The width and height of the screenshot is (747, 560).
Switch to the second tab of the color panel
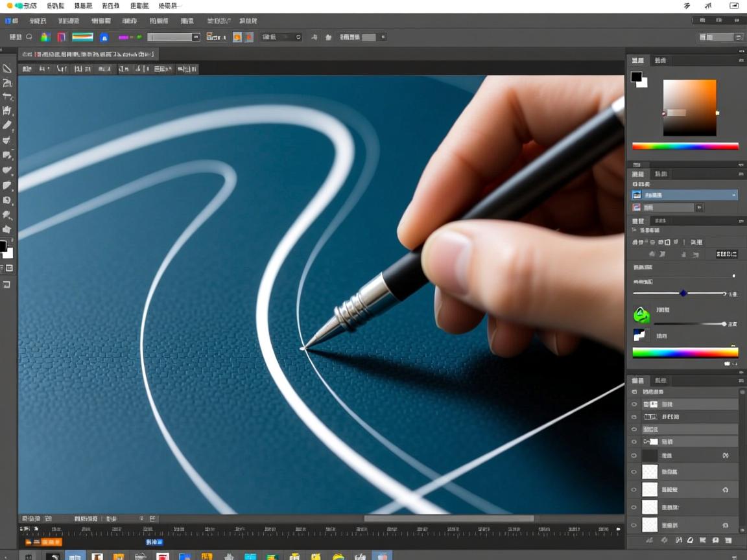tap(660, 60)
